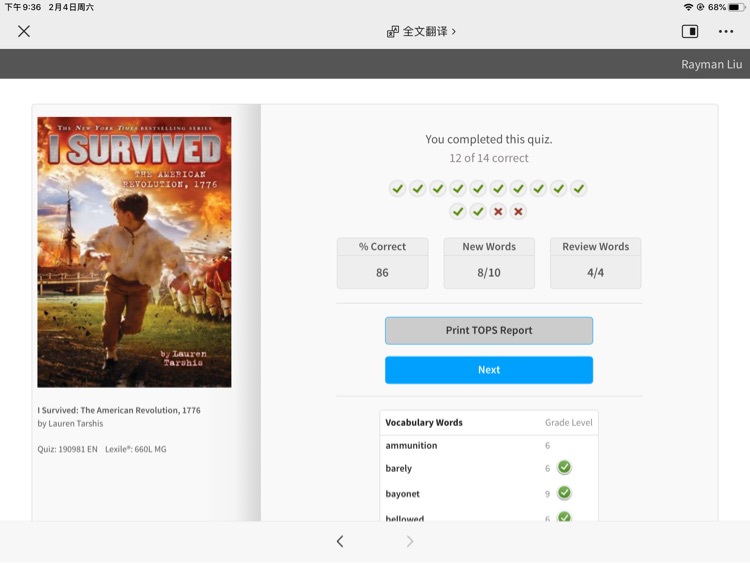Toggle the reader split-view icon

coord(689,32)
